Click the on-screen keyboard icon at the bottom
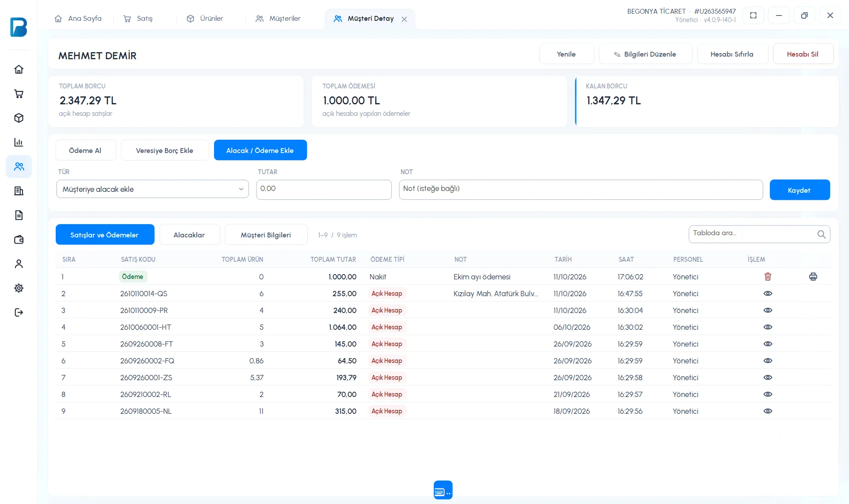This screenshot has height=504, width=849. 443,490
